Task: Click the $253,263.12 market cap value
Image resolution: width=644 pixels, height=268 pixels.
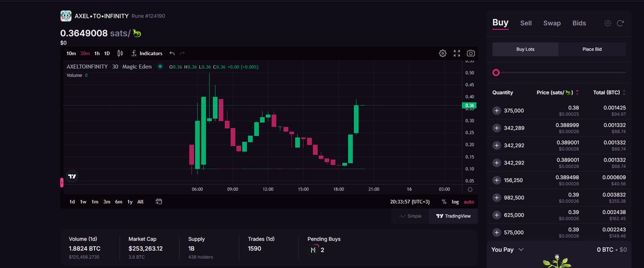Action: click(x=145, y=249)
